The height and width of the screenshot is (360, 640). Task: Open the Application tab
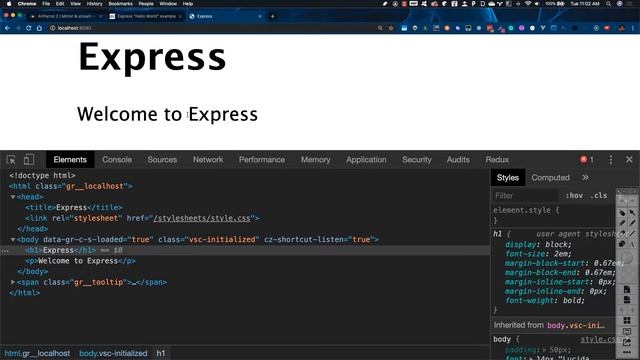point(366,160)
